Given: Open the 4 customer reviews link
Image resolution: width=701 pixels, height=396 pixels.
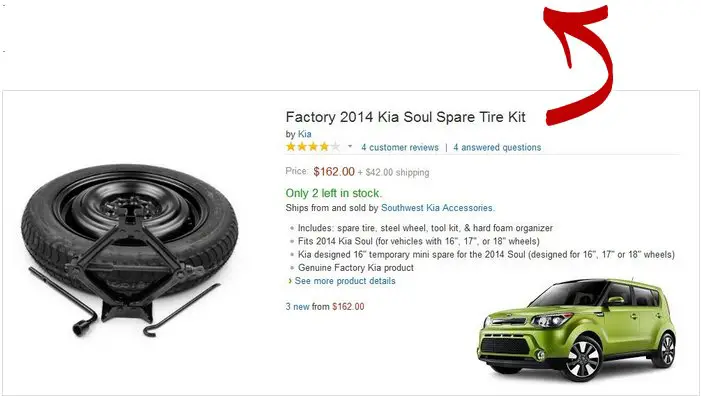Looking at the screenshot, I should 400,147.
